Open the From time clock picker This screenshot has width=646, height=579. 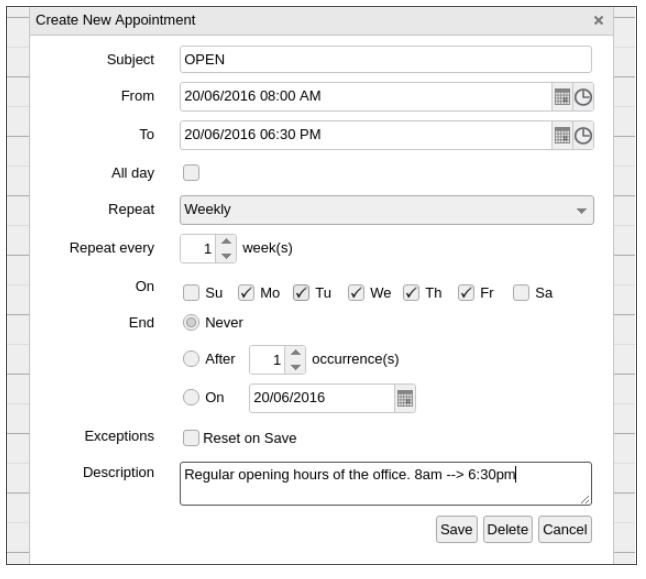[582, 97]
